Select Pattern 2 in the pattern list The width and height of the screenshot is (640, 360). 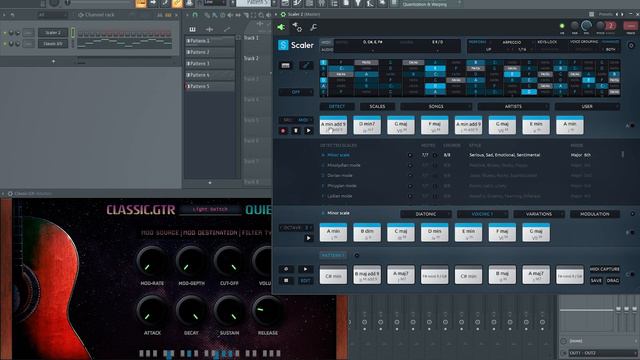210,52
